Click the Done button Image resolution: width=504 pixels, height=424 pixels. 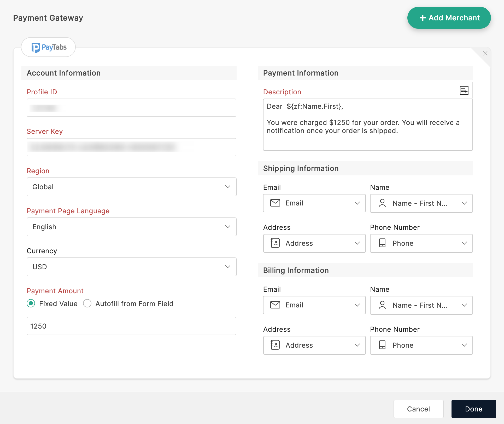[x=473, y=409]
